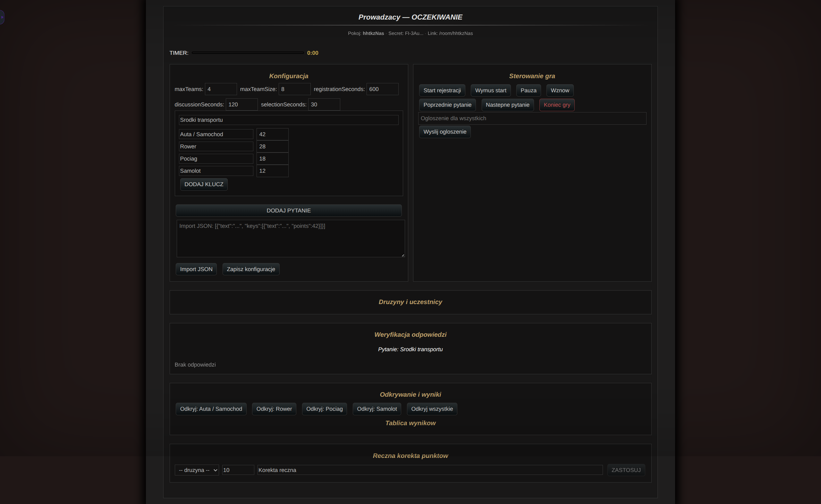Screen dimensions: 821x504
Task: Focus the Ogloszenie dla wszystkich field
Action: point(532,118)
